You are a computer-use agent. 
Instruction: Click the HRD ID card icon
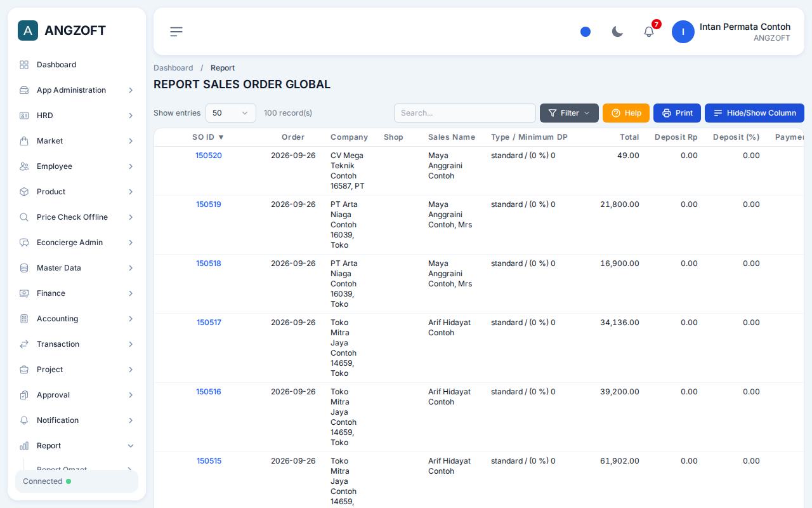click(x=24, y=116)
